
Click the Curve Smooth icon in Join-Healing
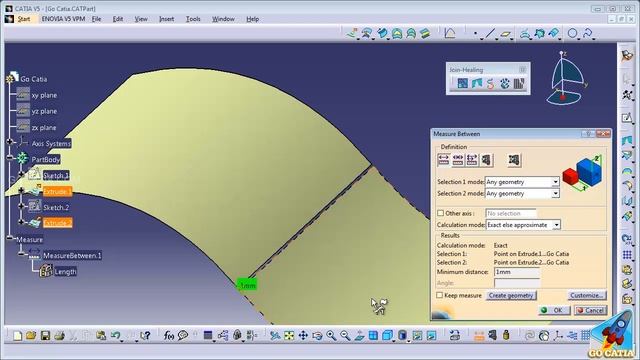coord(490,84)
